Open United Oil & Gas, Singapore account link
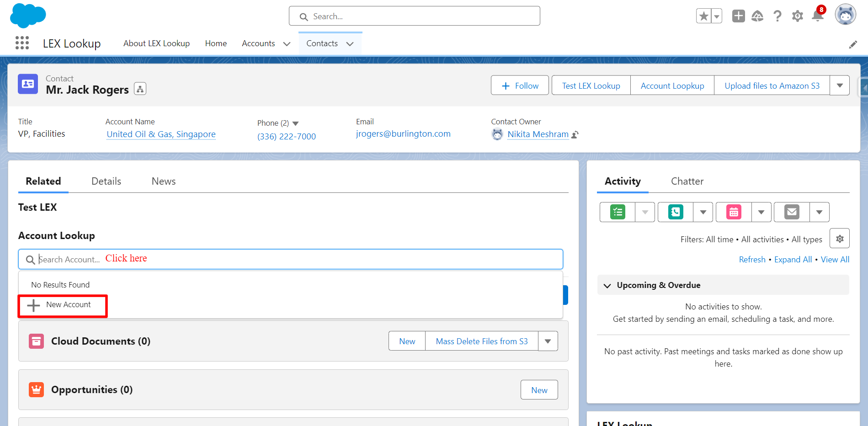Image resolution: width=868 pixels, height=426 pixels. click(161, 134)
